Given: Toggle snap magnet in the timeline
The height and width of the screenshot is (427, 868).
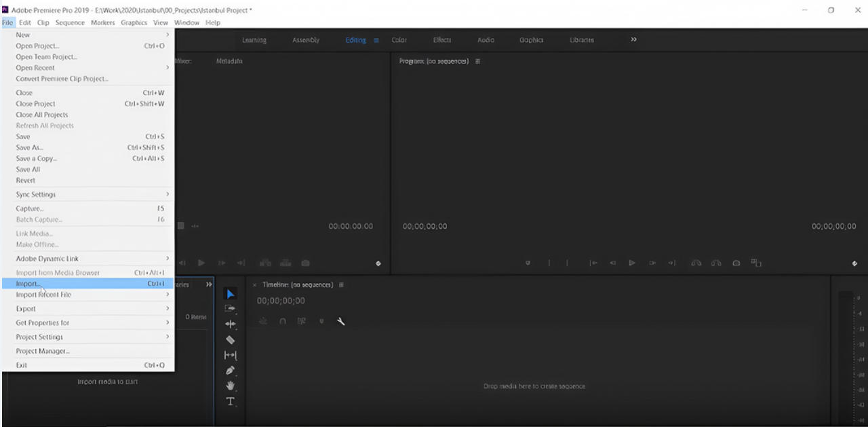Looking at the screenshot, I should click(x=283, y=321).
